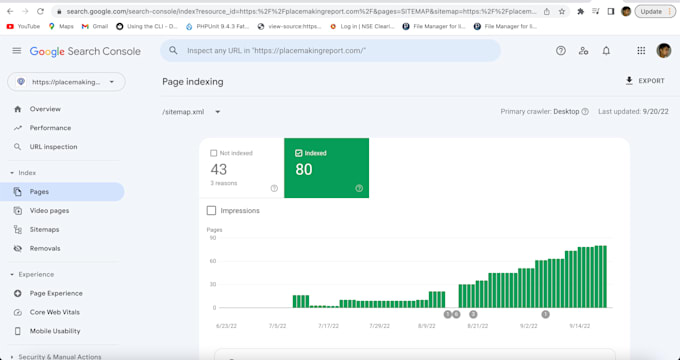
Task: Enable the Impressions checkbox
Action: [x=211, y=210]
